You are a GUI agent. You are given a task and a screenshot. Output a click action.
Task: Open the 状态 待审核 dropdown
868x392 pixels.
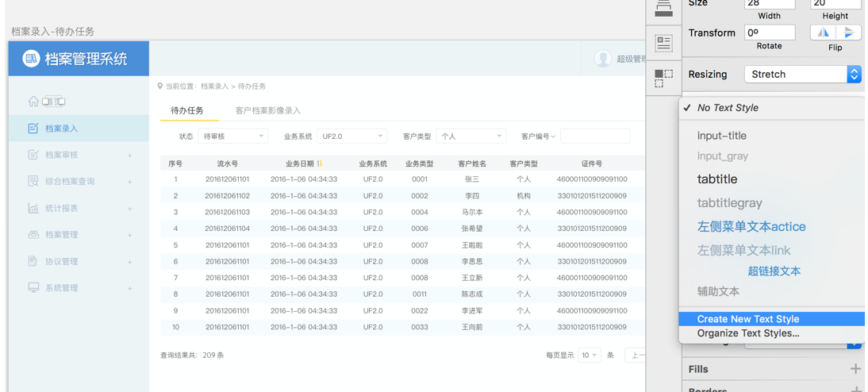[x=232, y=136]
